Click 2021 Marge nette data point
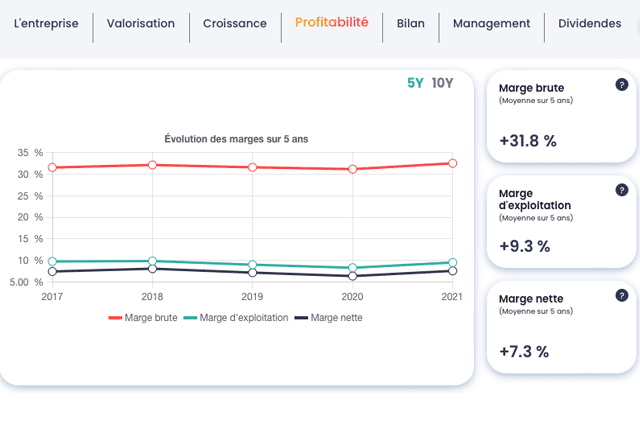Image resolution: width=640 pixels, height=425 pixels. [x=452, y=271]
